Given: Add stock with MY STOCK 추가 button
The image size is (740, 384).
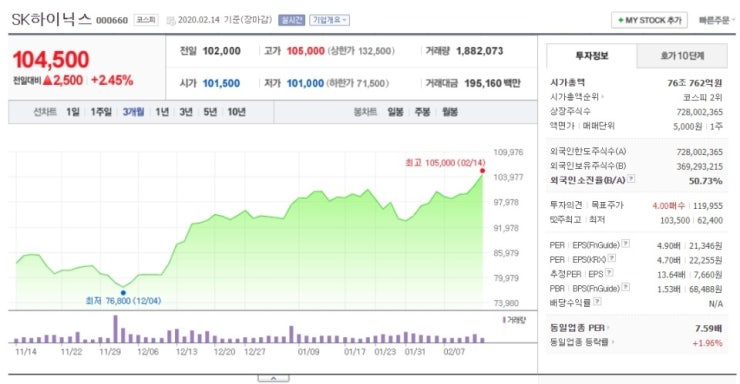Looking at the screenshot, I should (x=649, y=20).
